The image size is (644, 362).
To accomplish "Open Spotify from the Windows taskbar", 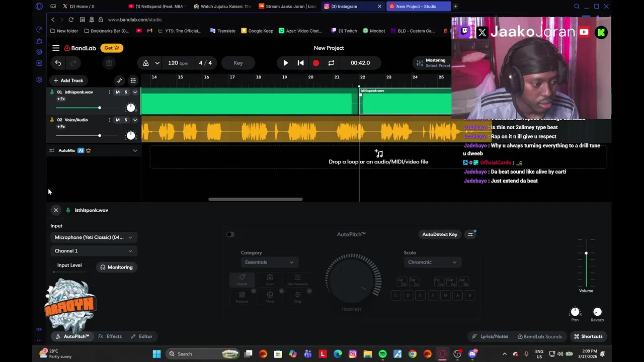I will click(x=383, y=354).
